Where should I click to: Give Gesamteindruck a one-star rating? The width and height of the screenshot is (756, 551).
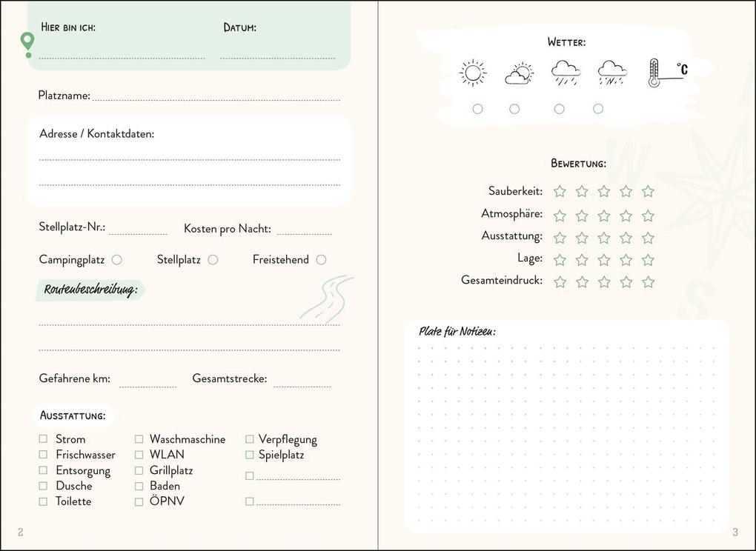pyautogui.click(x=560, y=282)
